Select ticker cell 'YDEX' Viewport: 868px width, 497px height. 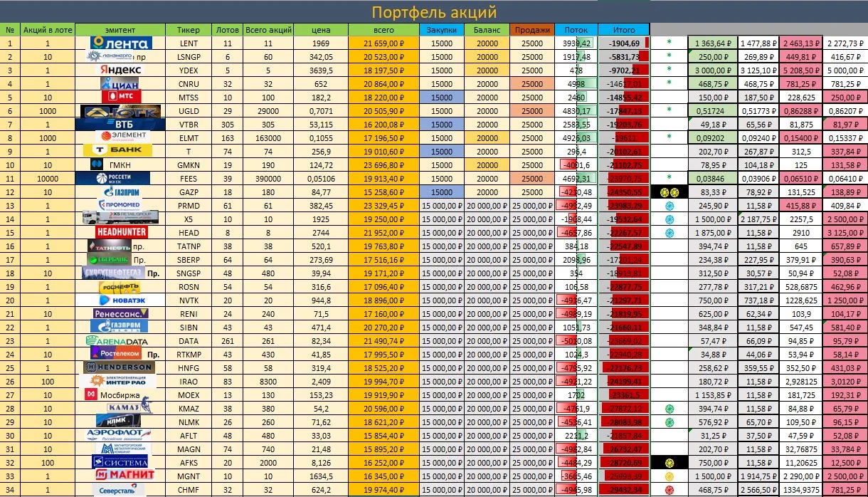coord(189,70)
